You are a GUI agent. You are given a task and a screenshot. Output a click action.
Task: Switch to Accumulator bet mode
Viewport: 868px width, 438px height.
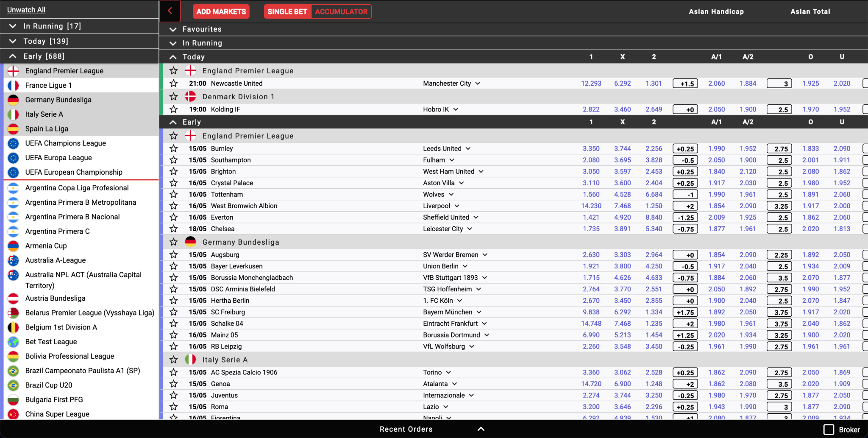point(341,11)
